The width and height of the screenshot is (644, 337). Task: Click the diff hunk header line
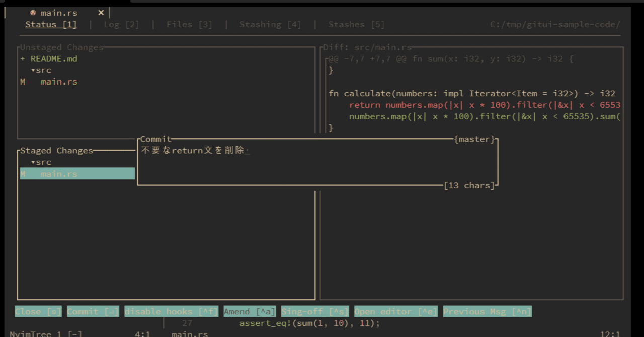(x=451, y=59)
